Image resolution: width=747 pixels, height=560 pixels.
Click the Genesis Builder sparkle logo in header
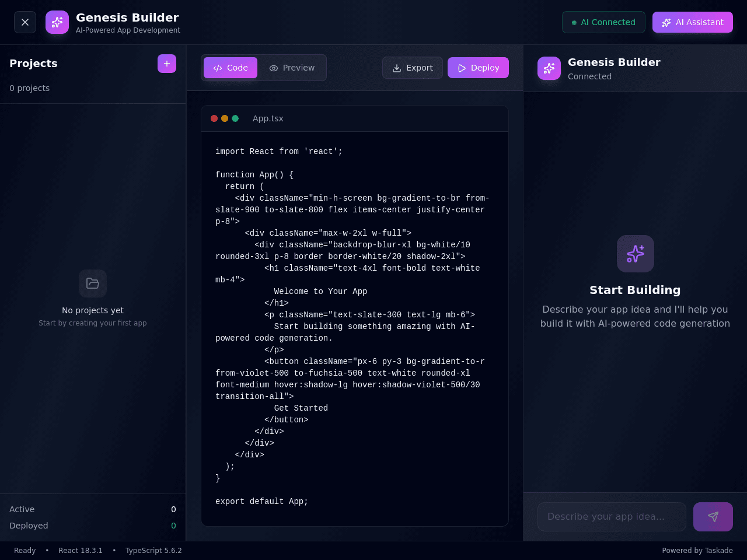point(57,22)
